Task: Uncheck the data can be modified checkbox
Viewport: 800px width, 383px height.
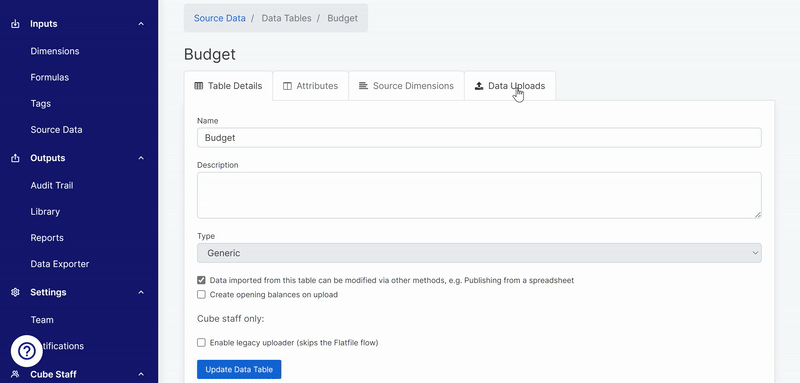Action: click(x=201, y=280)
